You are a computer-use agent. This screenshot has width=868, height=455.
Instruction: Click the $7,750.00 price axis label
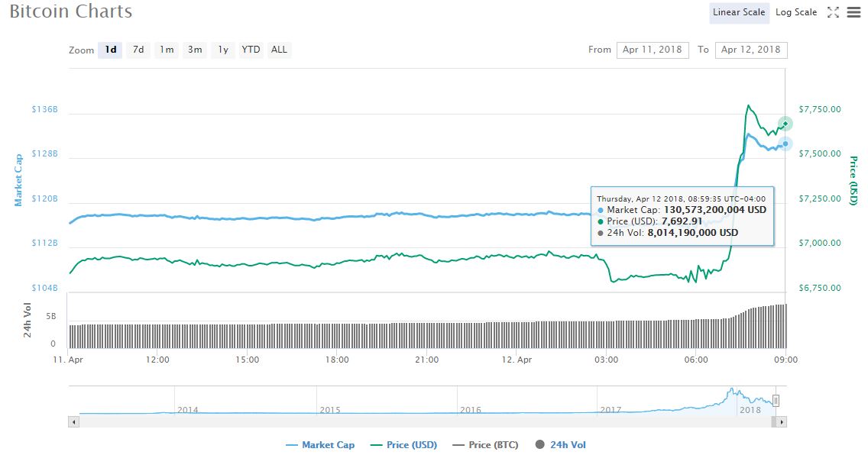(819, 109)
